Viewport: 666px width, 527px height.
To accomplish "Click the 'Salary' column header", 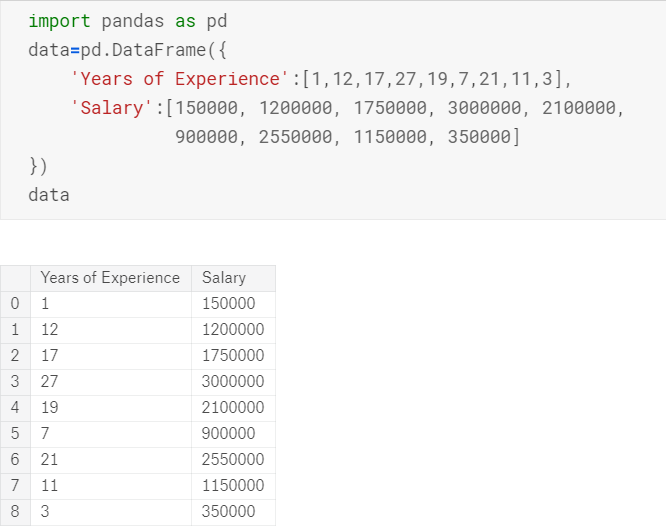I will 233,278.
